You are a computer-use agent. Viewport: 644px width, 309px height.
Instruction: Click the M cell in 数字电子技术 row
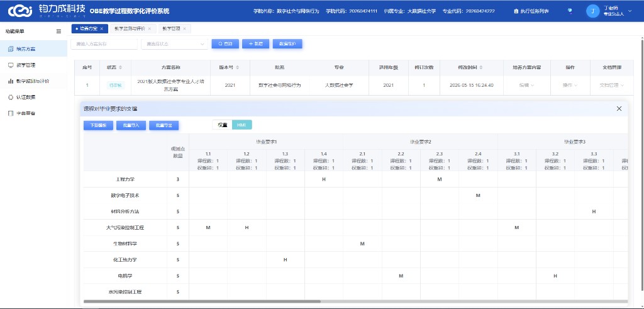tap(478, 196)
